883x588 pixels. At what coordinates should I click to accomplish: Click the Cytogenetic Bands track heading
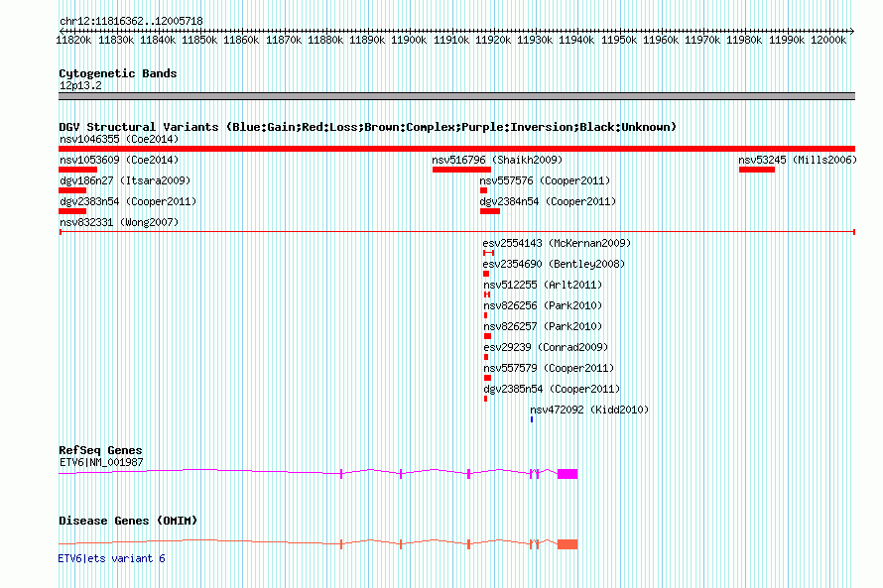click(118, 73)
